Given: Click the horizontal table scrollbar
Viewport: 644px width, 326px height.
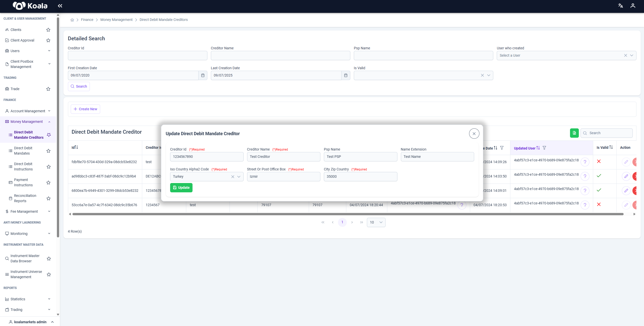Looking at the screenshot, I should [348, 214].
